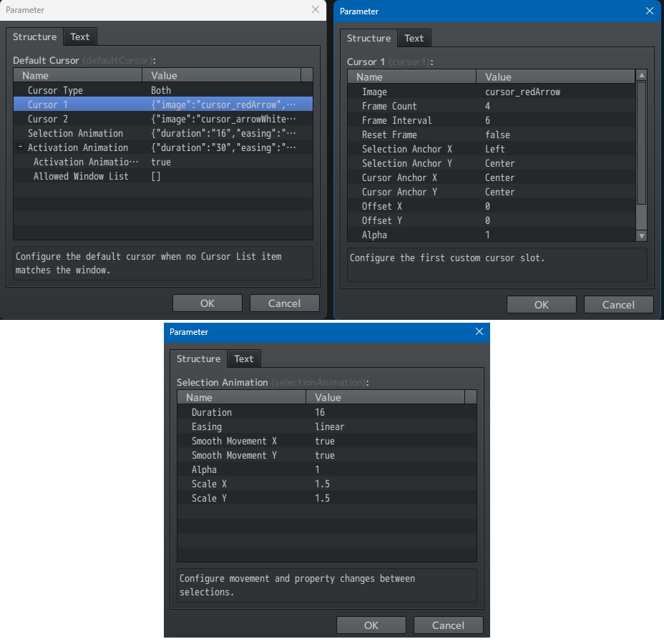Viewport: 664px width, 644px height.
Task: Select the Cursor Type row
Action: (163, 90)
